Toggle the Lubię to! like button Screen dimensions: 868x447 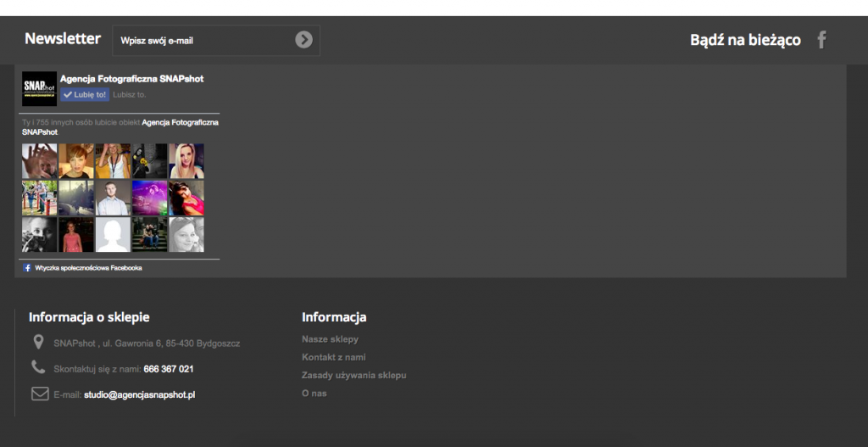[85, 95]
